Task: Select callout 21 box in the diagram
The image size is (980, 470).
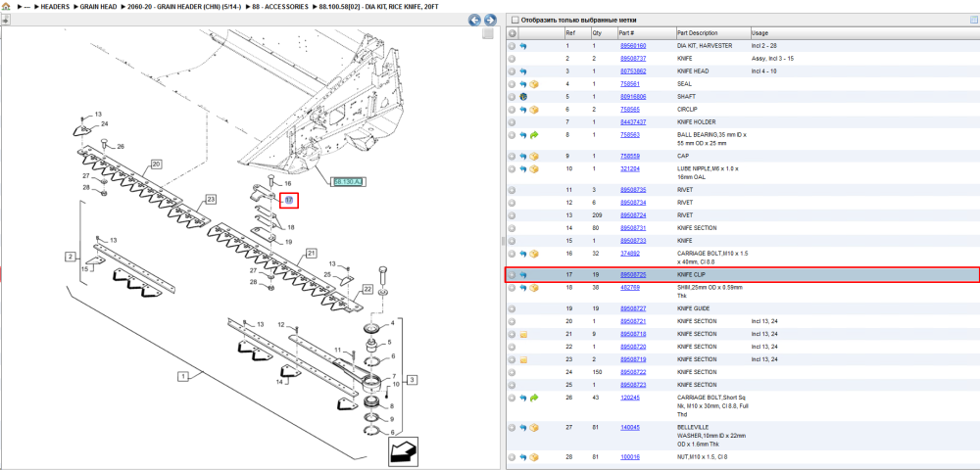Action: point(311,254)
